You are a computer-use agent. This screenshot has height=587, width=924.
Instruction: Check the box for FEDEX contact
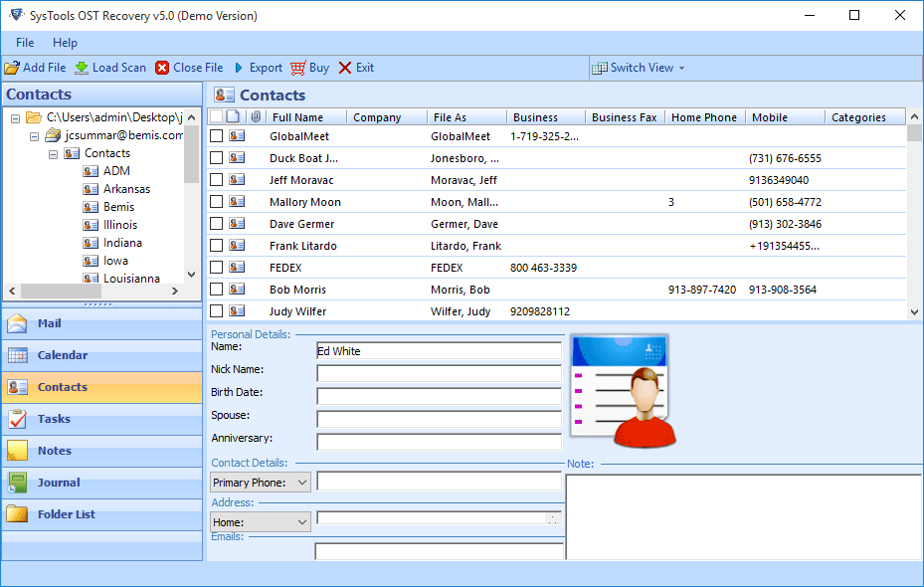coord(216,268)
